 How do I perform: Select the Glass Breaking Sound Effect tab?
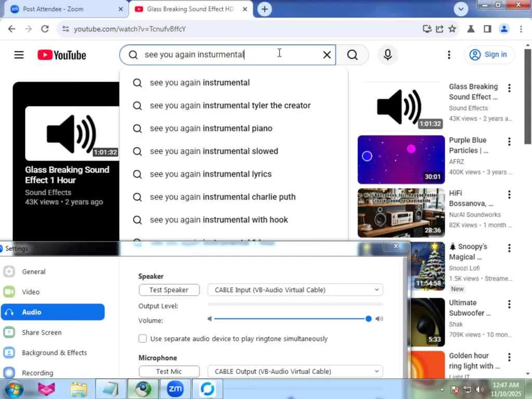click(190, 9)
